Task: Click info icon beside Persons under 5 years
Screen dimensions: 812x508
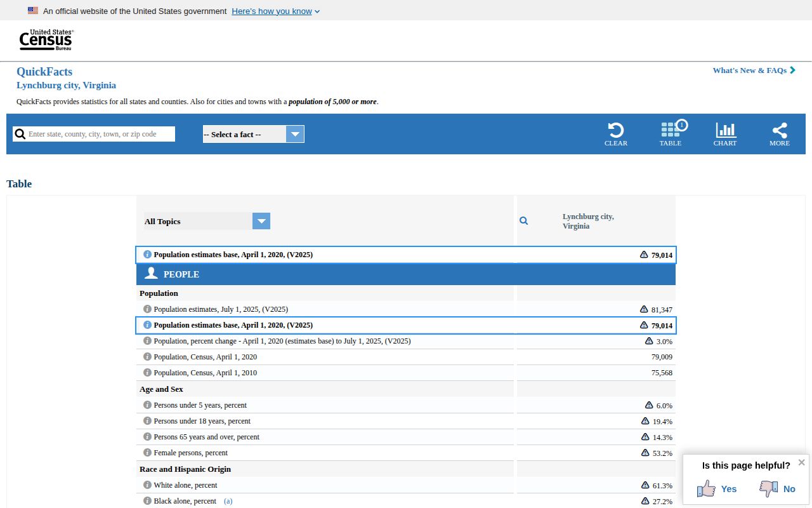Action: (x=147, y=405)
